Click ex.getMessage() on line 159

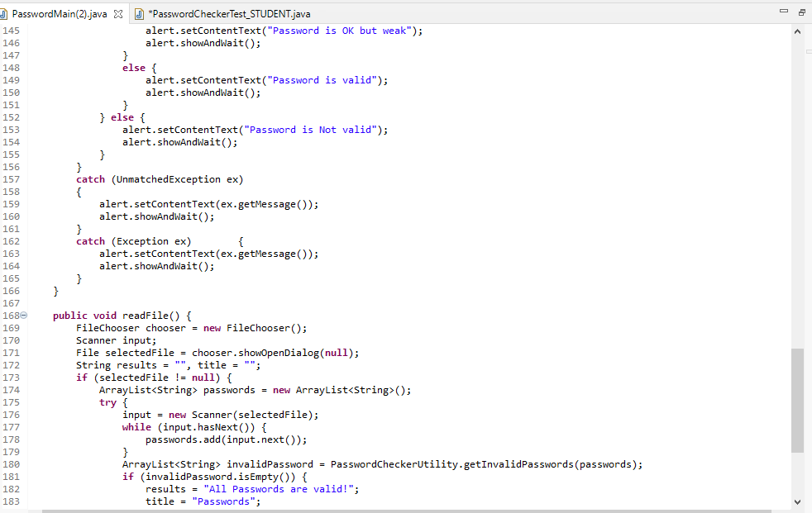point(267,204)
